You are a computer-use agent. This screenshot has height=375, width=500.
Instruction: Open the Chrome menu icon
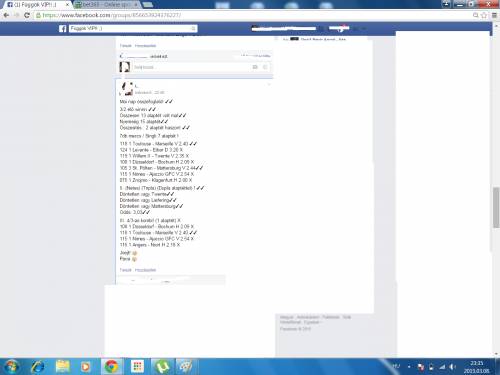(495, 15)
